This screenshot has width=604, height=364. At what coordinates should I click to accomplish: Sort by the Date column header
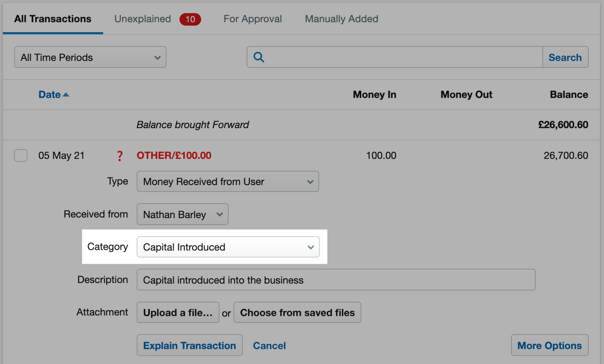click(x=50, y=95)
